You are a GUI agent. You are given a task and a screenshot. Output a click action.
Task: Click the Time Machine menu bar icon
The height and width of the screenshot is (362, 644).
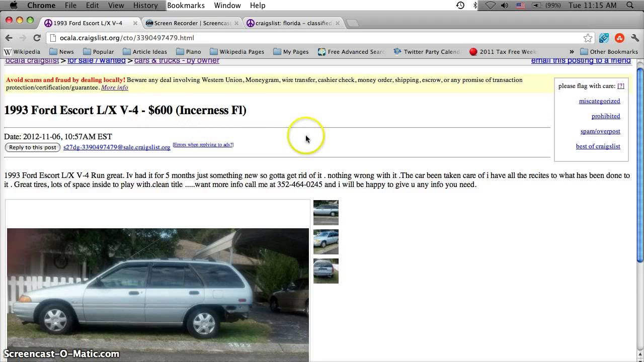[460, 5]
